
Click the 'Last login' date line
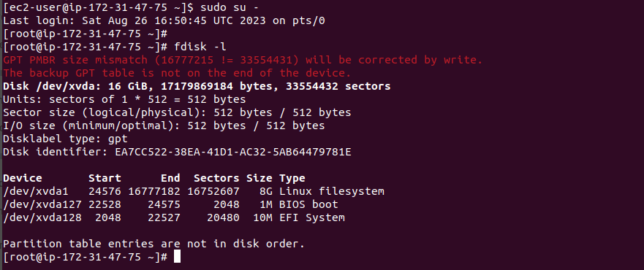pos(164,20)
